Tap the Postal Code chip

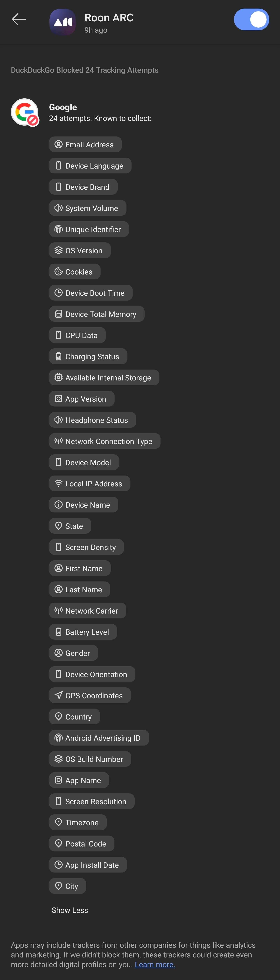pos(82,844)
